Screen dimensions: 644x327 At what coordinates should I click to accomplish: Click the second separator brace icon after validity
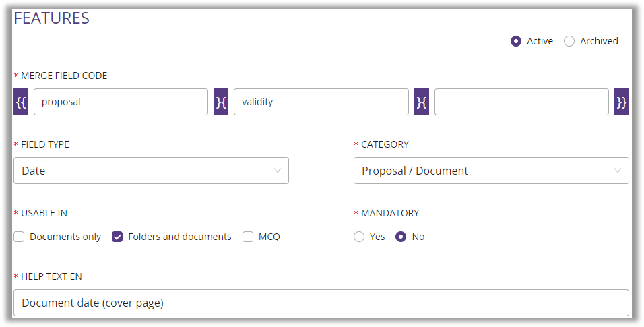pyautogui.click(x=422, y=102)
